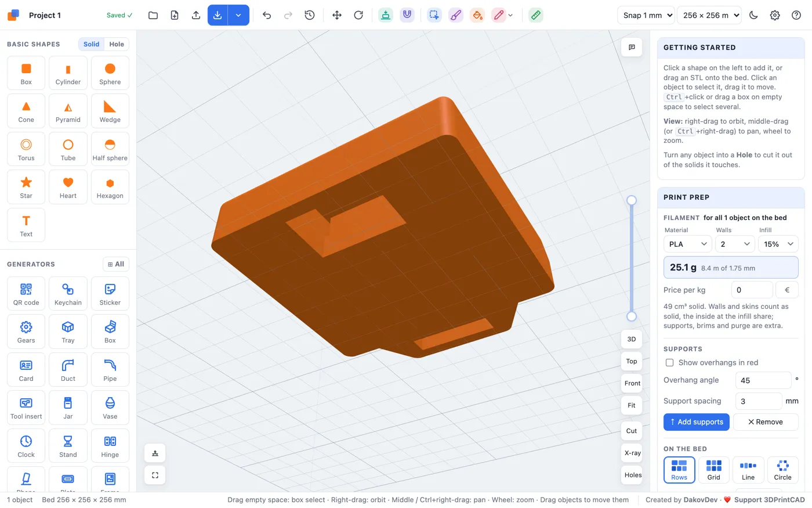Screen dimensions: 812x508
Task: Click the new file icon
Action: click(x=175, y=15)
